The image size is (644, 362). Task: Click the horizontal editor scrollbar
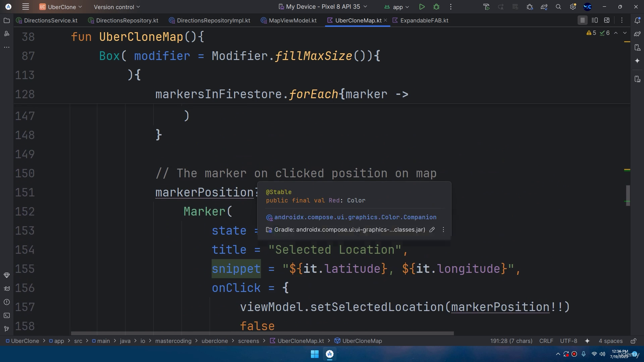[x=262, y=334]
